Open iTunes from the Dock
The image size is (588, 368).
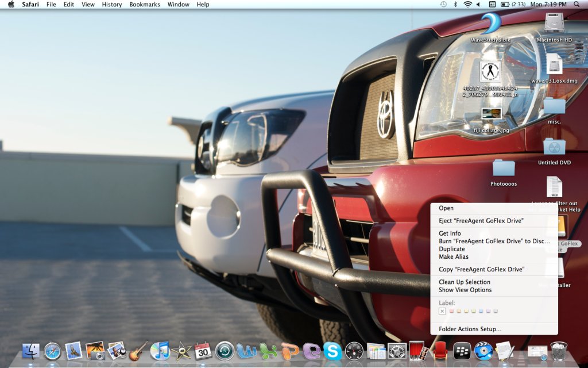point(160,351)
